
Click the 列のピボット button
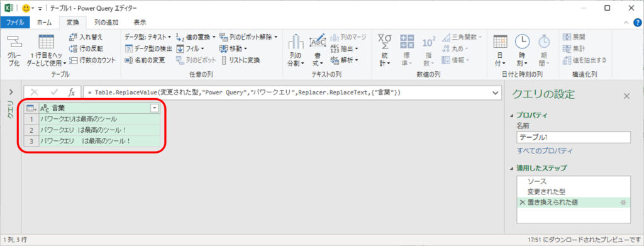(196, 60)
